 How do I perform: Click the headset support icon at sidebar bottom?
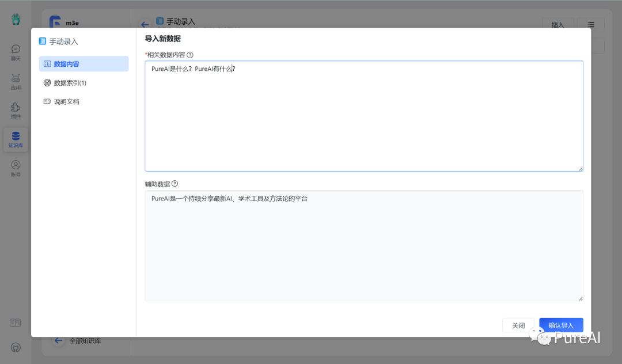[16, 347]
